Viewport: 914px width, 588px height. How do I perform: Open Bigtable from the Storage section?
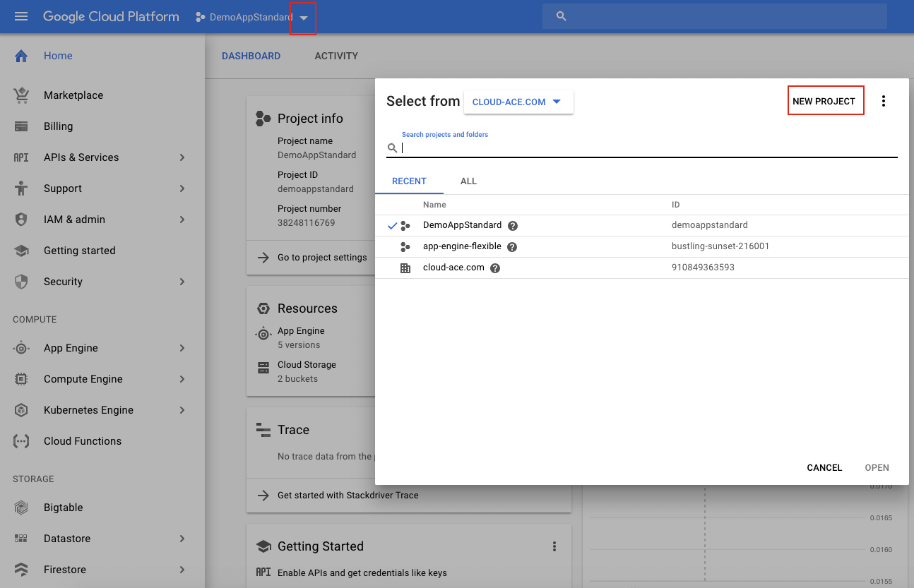[20, 508]
